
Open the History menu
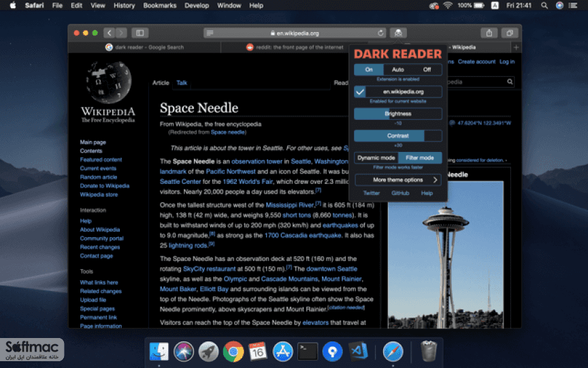pos(124,5)
